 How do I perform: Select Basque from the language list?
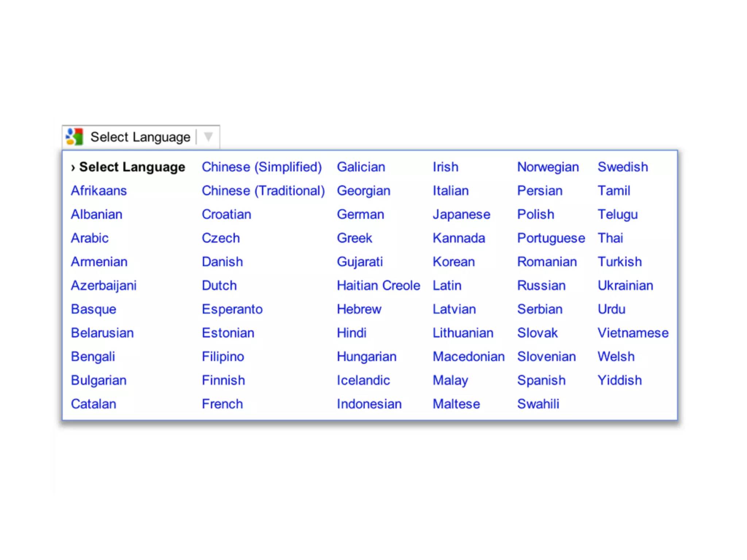94,309
